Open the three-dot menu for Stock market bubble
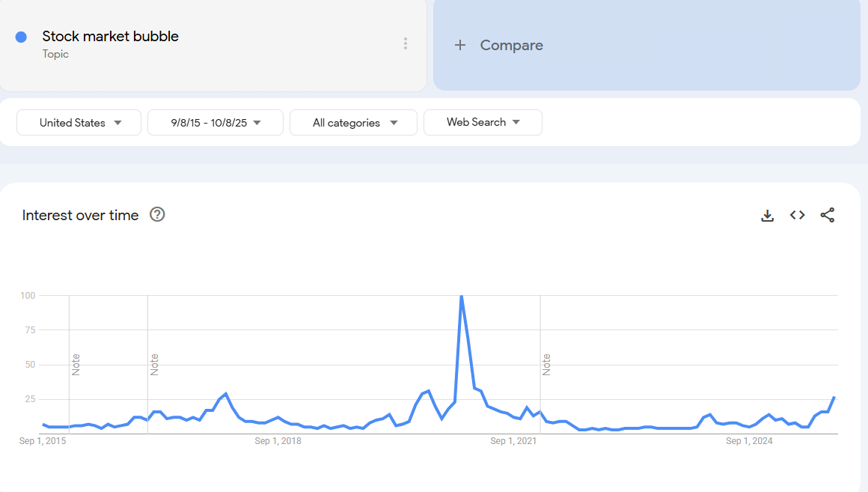 (x=406, y=43)
